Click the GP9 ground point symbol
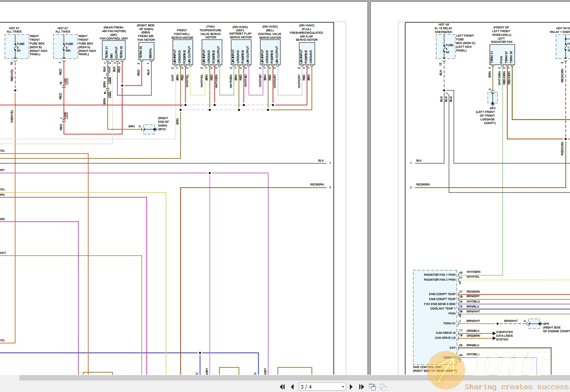Viewport: 570px width, 392px height. (535, 324)
